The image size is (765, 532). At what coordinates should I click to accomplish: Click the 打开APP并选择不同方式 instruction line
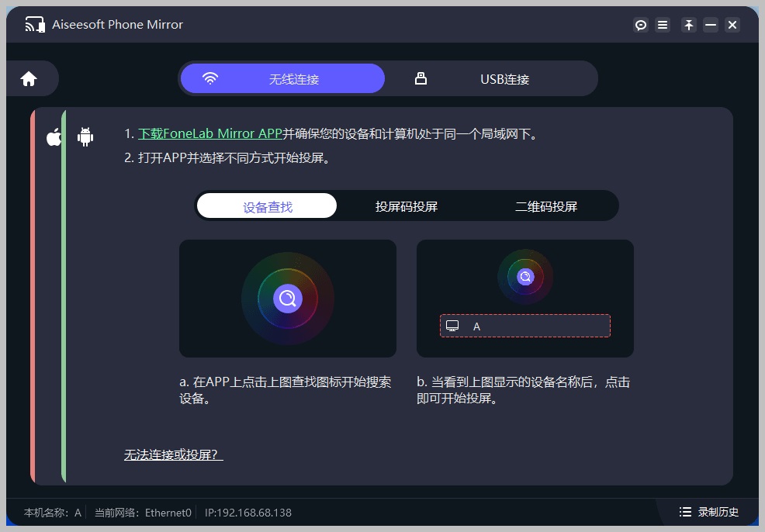click(x=228, y=158)
